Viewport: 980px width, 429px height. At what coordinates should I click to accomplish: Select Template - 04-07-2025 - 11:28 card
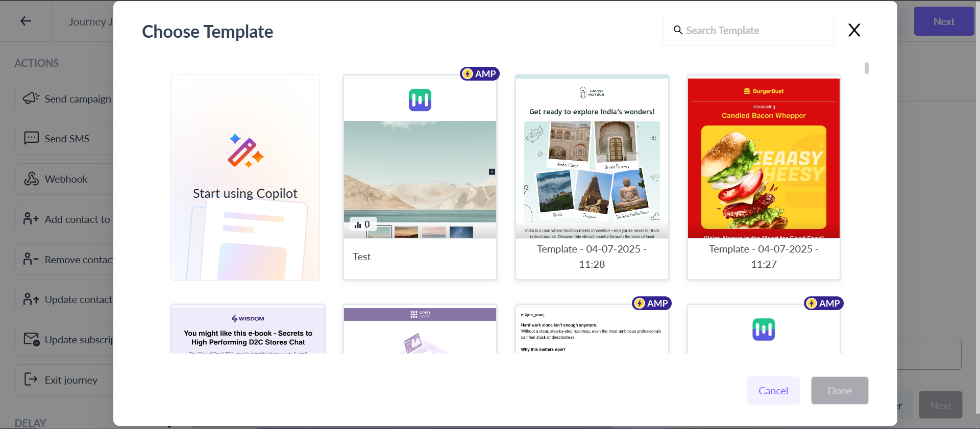(592, 177)
